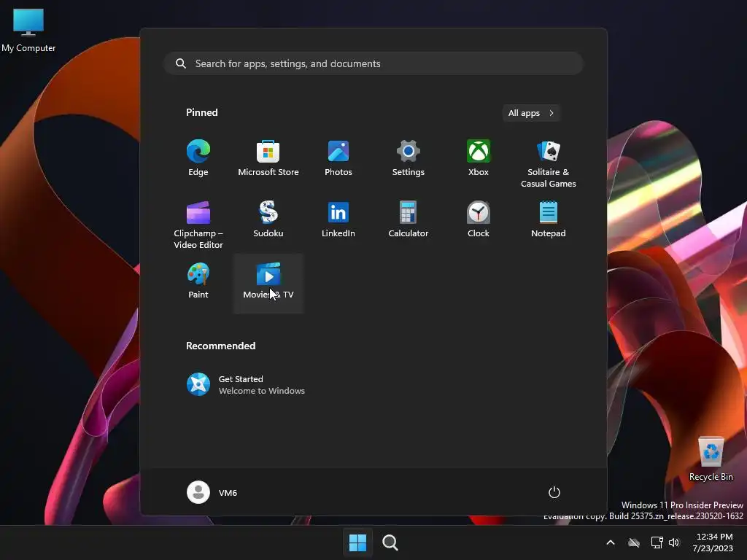The image size is (747, 560).
Task: Open the Clock app
Action: [x=479, y=219]
